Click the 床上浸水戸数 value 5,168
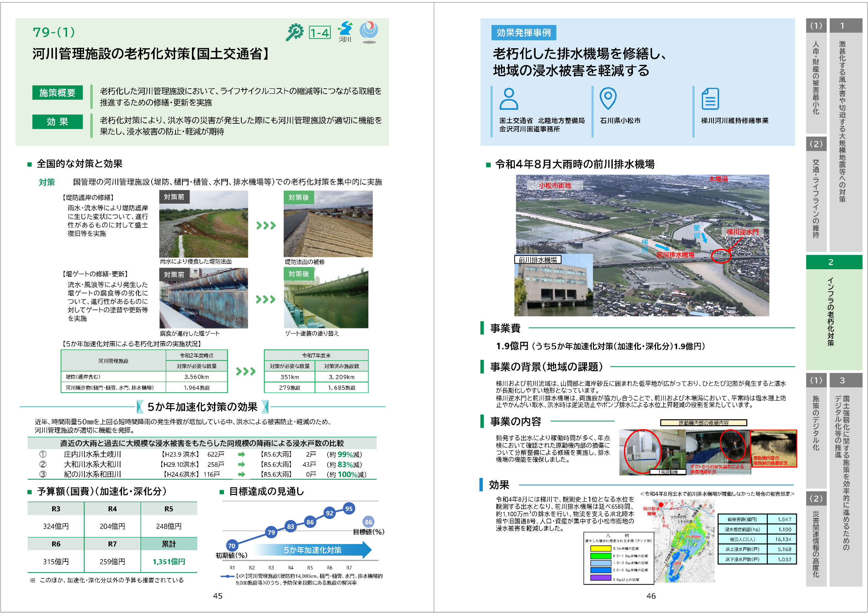This screenshot has height=614, width=868. [785, 549]
